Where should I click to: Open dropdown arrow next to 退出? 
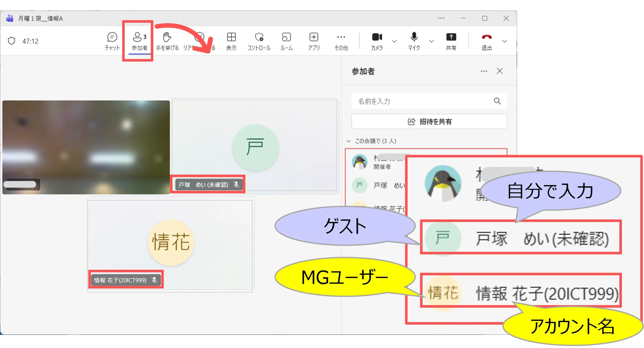pyautogui.click(x=504, y=41)
